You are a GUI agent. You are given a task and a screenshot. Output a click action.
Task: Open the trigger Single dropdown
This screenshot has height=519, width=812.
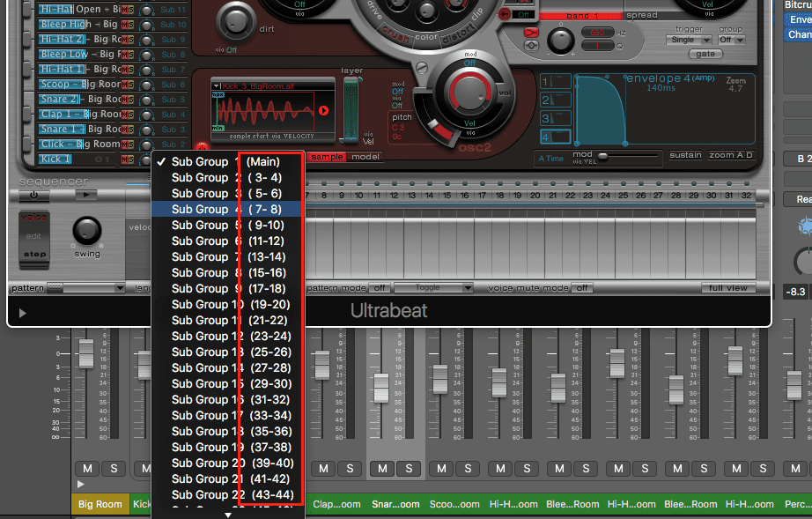tap(690, 40)
